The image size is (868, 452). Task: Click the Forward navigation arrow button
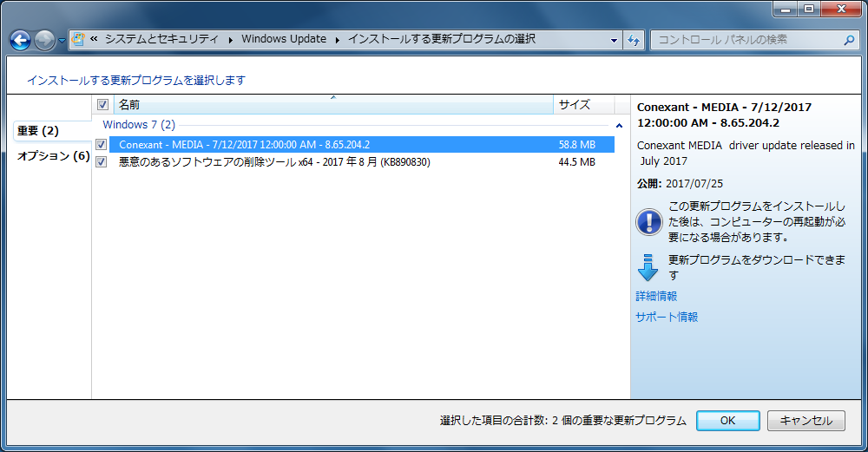tap(44, 40)
